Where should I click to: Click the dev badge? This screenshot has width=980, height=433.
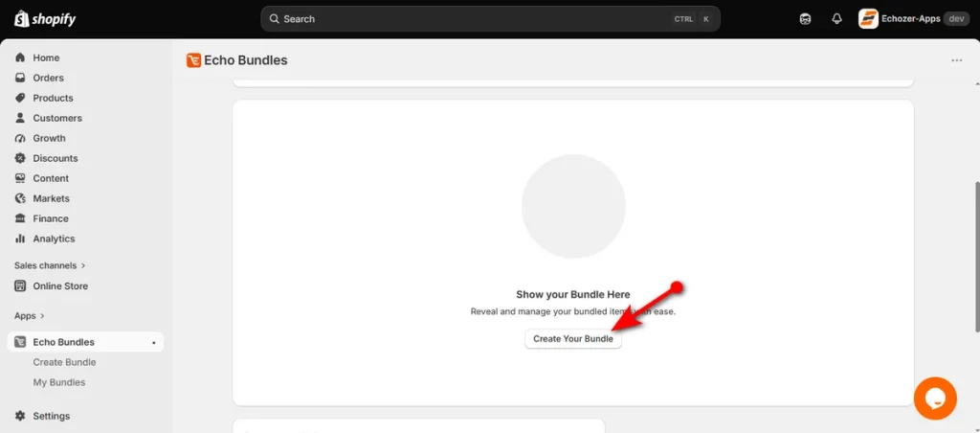click(x=956, y=19)
